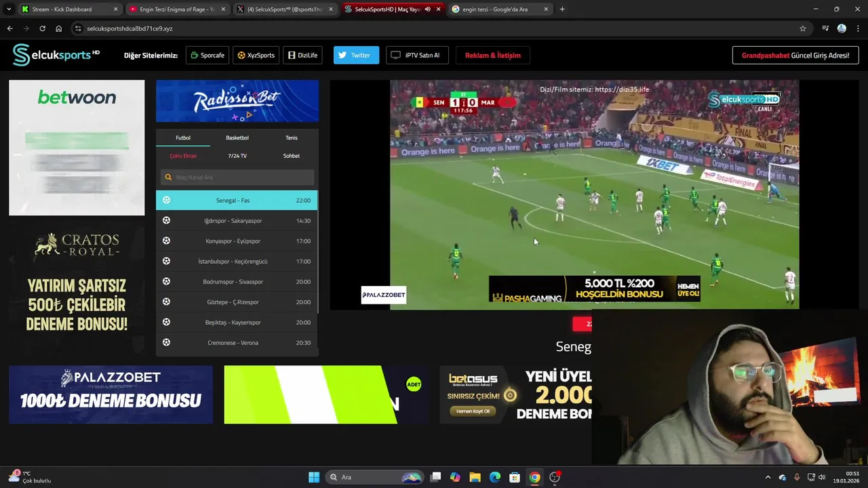868x488 pixels.
Task: Open the tab search dropdown
Action: coord(9,9)
